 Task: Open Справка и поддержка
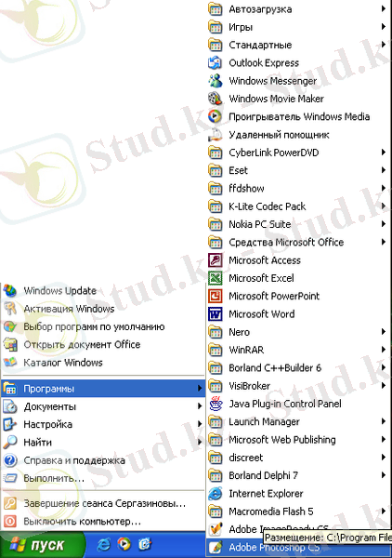click(x=103, y=460)
